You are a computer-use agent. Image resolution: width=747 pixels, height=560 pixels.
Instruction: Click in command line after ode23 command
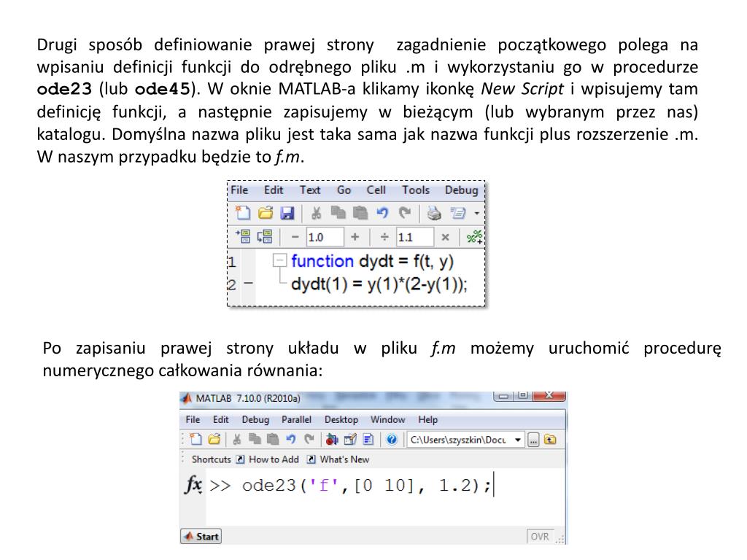click(x=494, y=485)
